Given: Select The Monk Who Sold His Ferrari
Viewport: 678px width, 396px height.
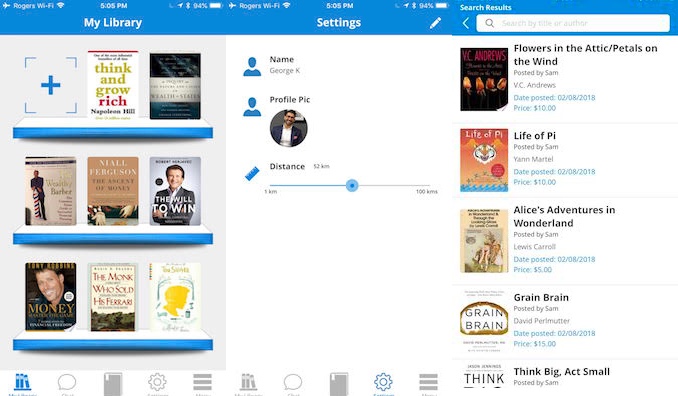Looking at the screenshot, I should click(113, 297).
